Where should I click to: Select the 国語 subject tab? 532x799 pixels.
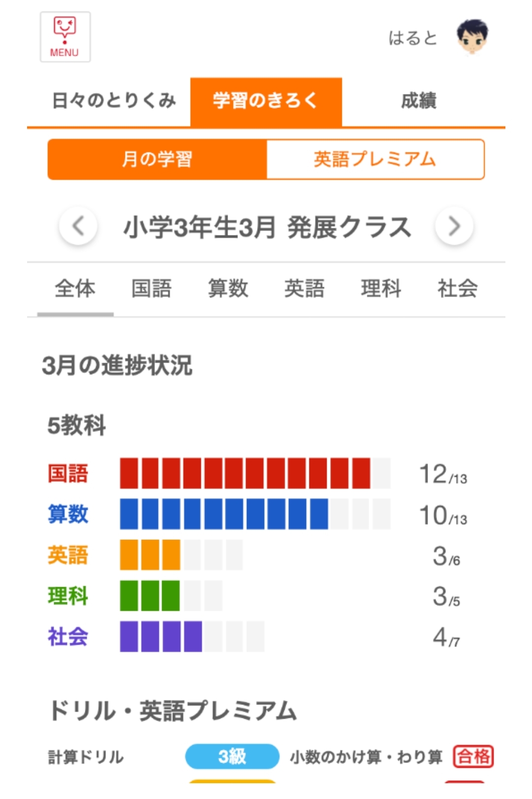(152, 289)
